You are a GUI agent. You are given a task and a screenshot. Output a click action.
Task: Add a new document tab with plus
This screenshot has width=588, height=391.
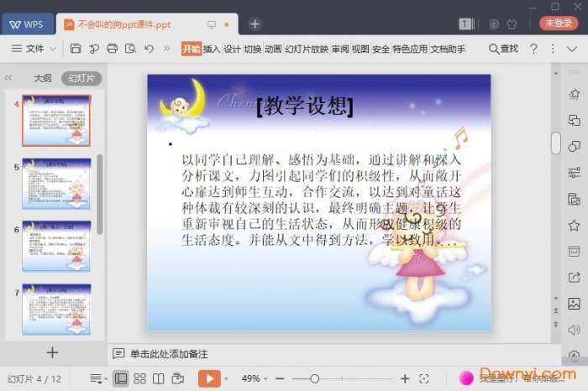click(x=255, y=24)
